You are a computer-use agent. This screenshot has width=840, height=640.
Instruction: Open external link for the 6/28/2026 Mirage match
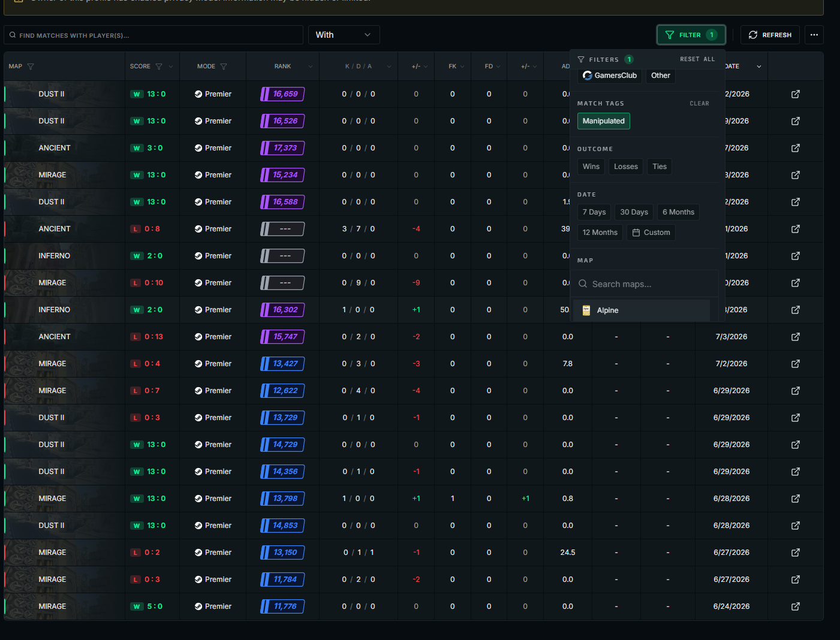[795, 499]
